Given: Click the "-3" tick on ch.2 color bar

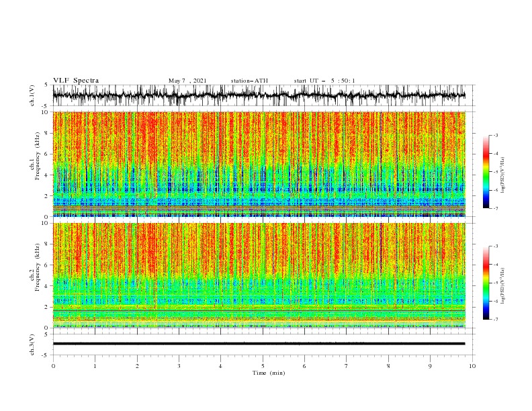Looking at the screenshot, I should 495,246.
